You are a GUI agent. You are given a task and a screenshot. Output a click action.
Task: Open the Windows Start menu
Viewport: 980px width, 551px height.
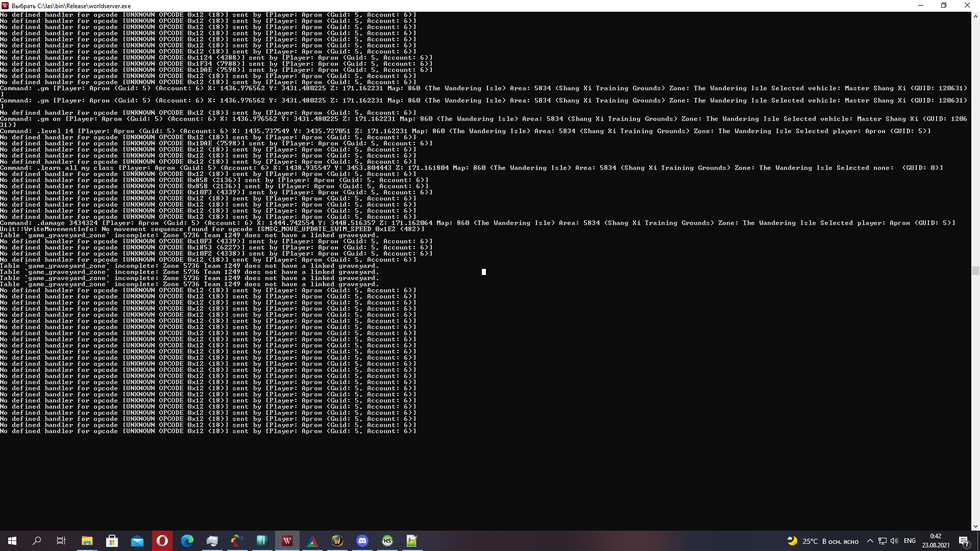[x=12, y=541]
